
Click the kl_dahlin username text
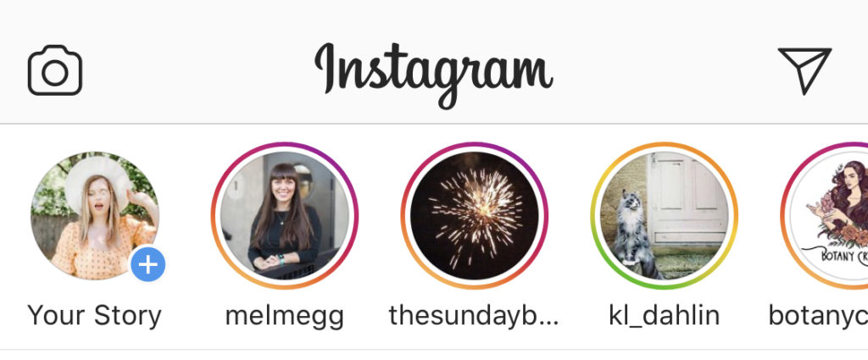pos(665,316)
